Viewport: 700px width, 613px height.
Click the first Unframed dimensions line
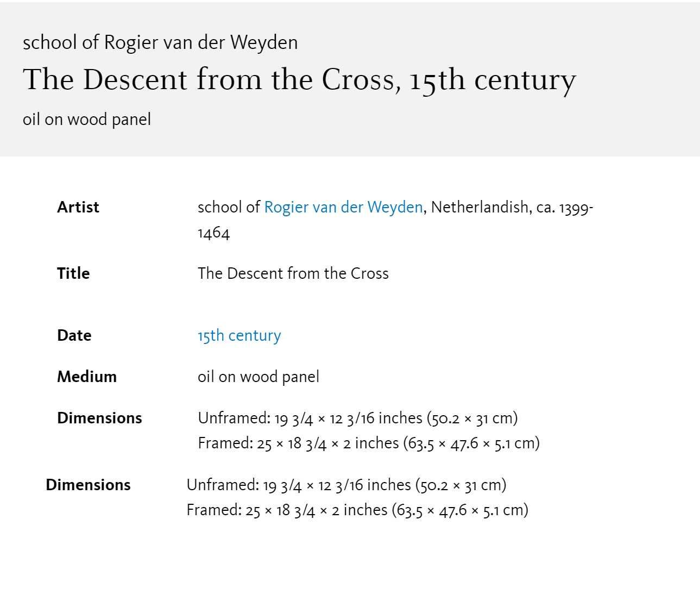358,418
